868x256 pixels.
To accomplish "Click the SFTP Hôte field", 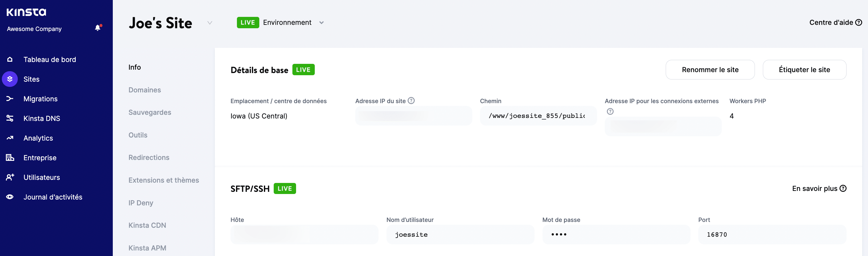I will point(304,235).
